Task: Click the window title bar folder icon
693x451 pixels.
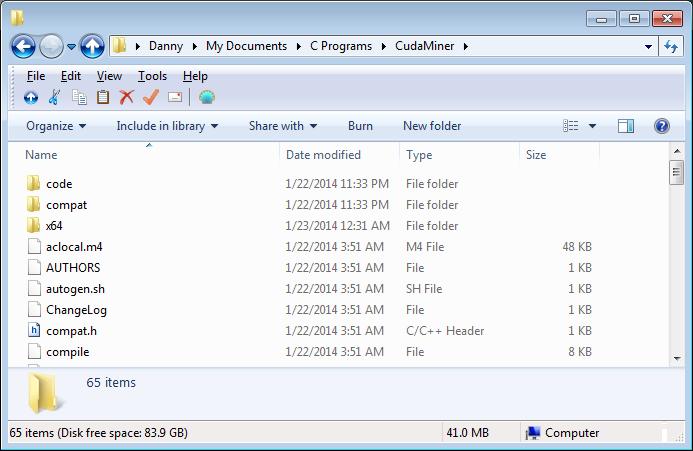Action: tap(17, 18)
